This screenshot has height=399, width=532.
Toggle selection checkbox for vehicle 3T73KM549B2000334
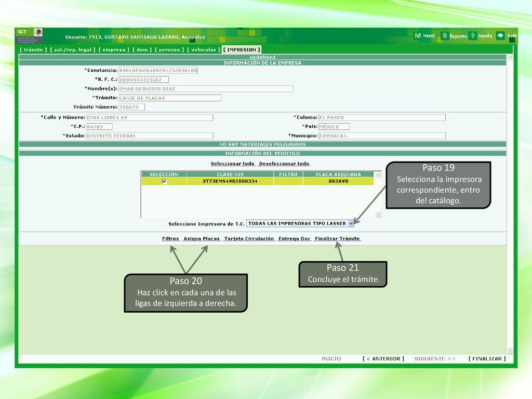point(164,181)
